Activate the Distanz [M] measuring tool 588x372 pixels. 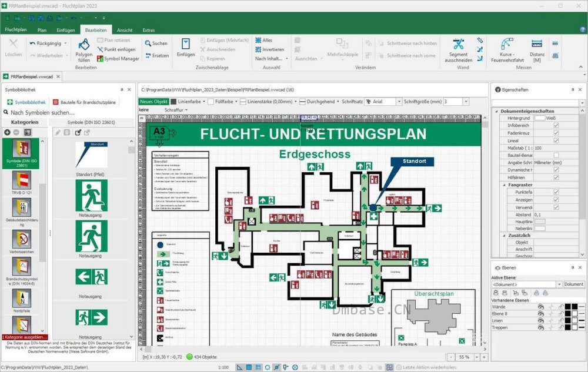click(537, 50)
